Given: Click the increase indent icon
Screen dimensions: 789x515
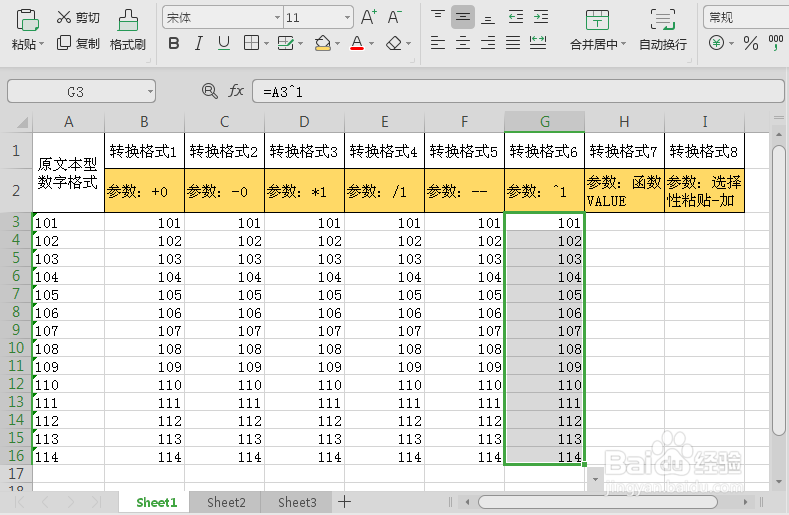Looking at the screenshot, I should click(541, 17).
